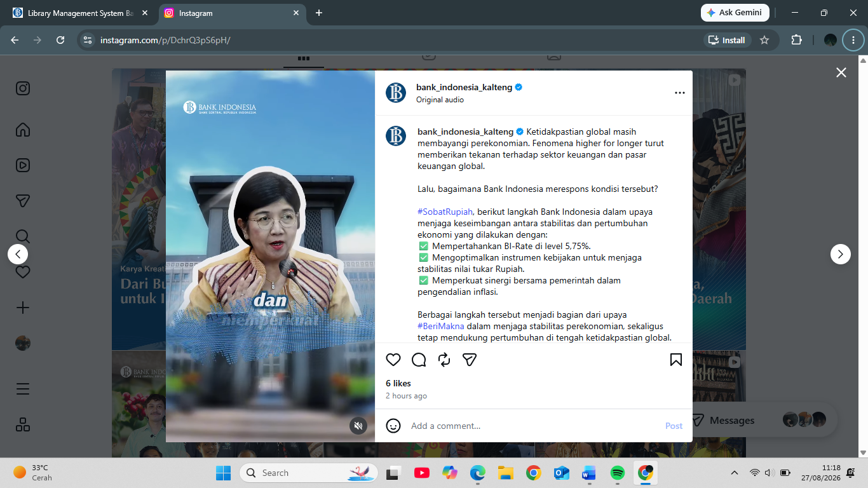Select the Instagram browser tab
Viewport: 868px width, 488px height.
[231, 13]
